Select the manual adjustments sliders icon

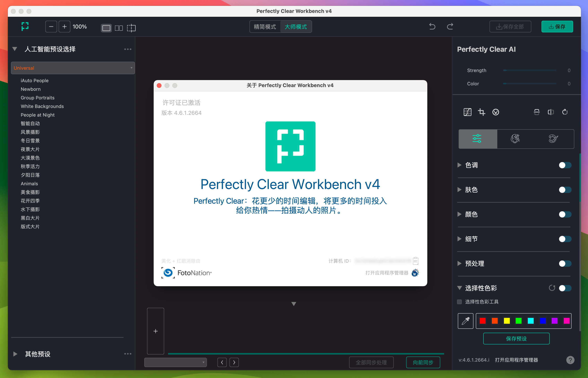tap(477, 138)
